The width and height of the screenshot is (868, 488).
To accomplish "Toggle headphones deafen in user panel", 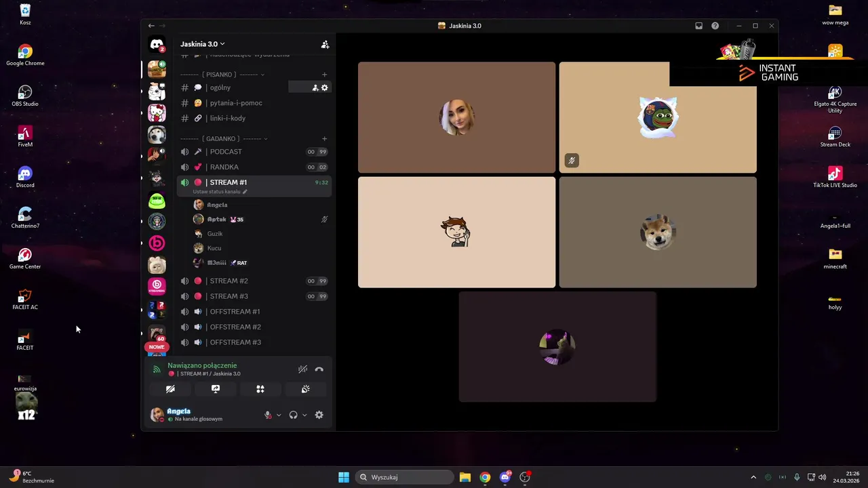I will click(x=293, y=415).
